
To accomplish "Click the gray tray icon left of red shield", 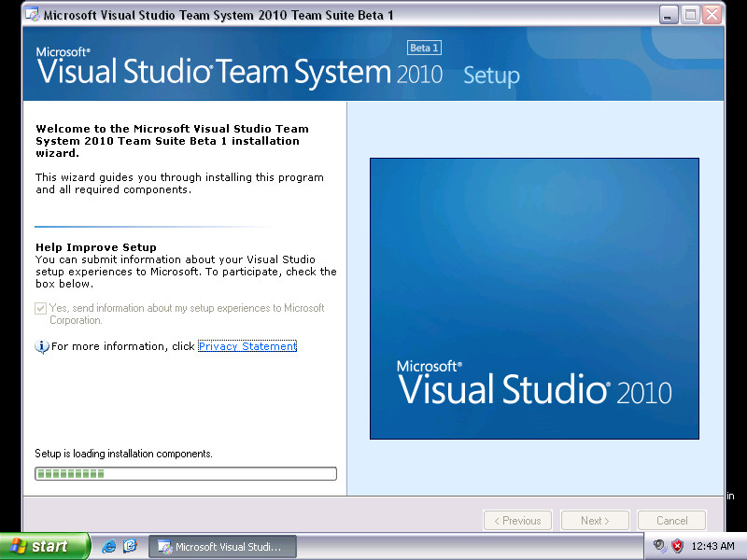I will coord(660,546).
